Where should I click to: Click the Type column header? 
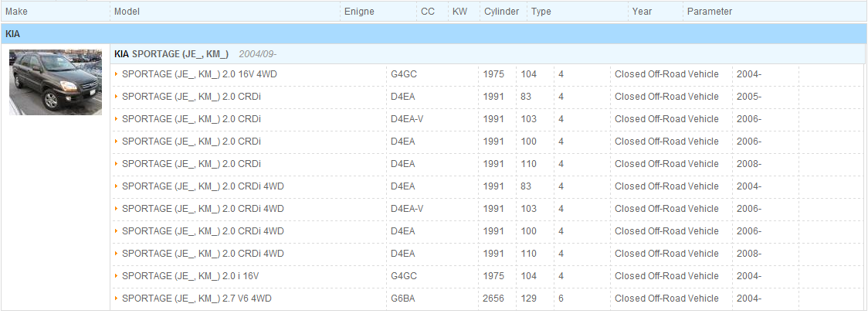541,12
